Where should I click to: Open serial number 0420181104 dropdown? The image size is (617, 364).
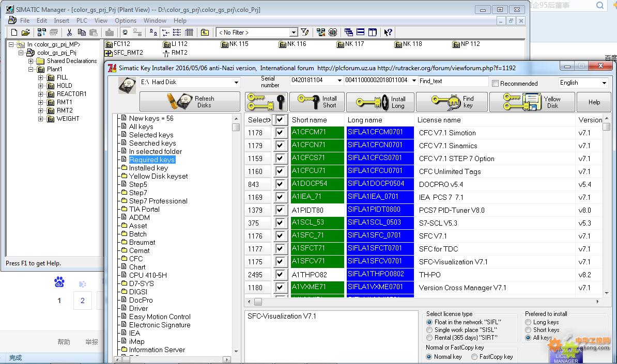[340, 80]
